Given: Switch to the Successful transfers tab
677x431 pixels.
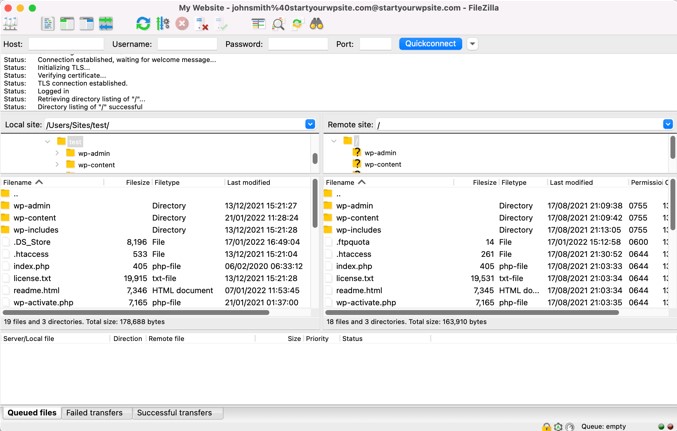Looking at the screenshot, I should pyautogui.click(x=174, y=413).
